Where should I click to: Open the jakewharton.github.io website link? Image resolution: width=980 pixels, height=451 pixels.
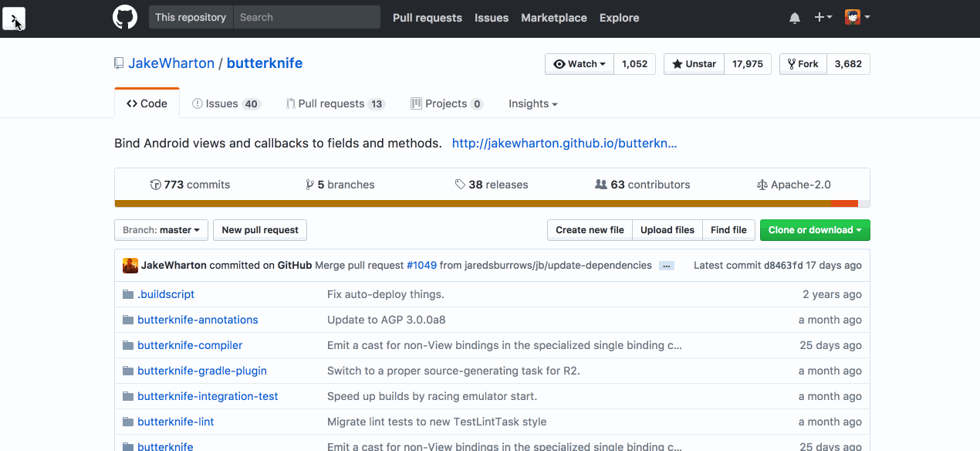pos(564,143)
